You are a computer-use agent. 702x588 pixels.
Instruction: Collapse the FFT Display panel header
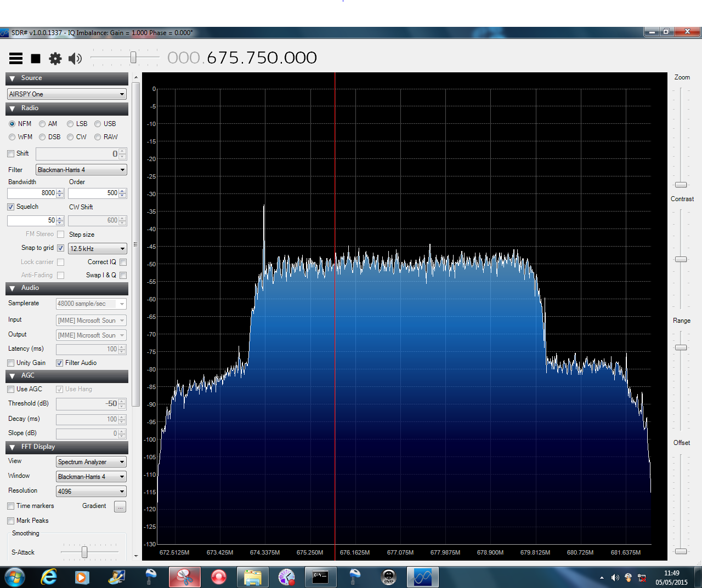pyautogui.click(x=67, y=447)
